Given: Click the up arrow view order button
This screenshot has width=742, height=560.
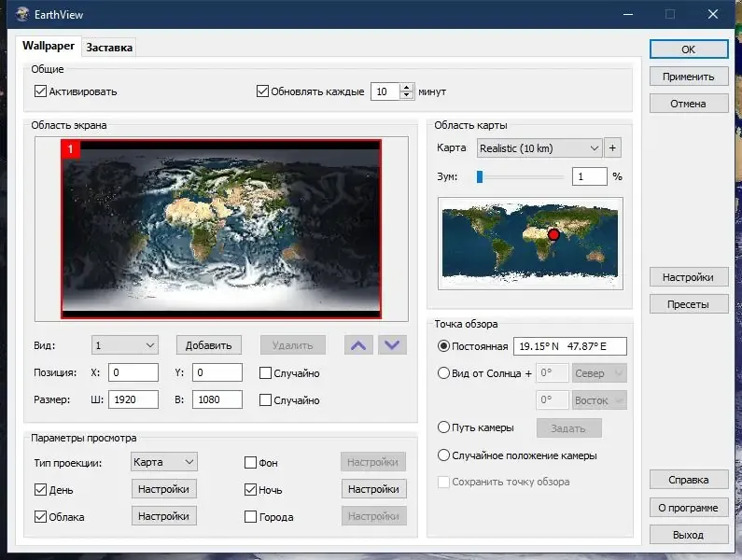Looking at the screenshot, I should point(357,345).
